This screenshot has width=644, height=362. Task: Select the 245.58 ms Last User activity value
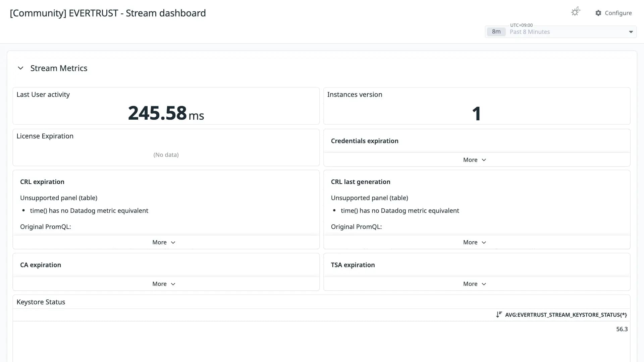166,113
